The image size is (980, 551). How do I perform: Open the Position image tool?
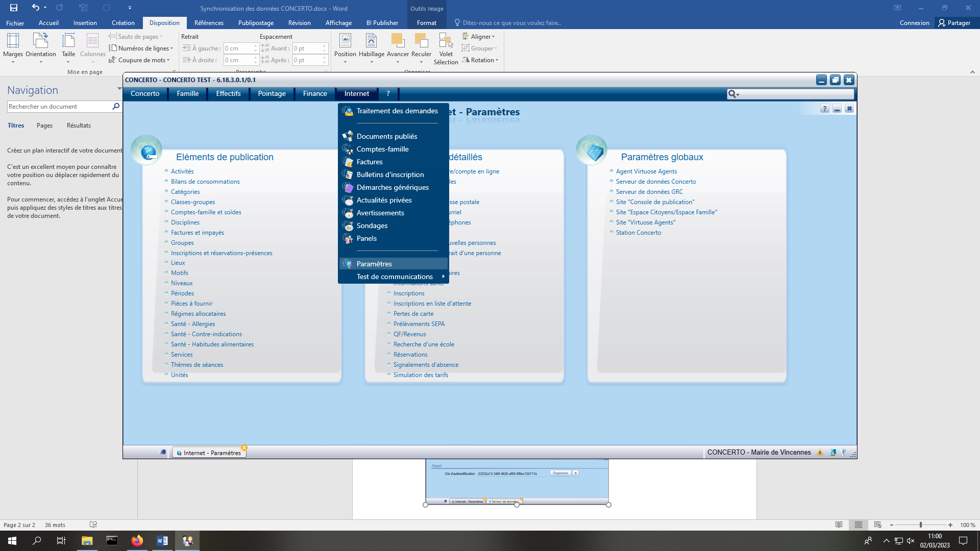point(345,48)
